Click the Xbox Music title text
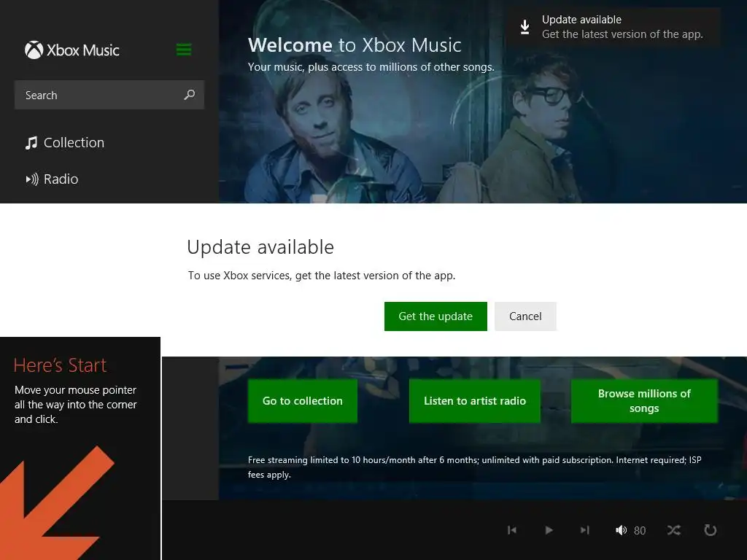 click(83, 50)
